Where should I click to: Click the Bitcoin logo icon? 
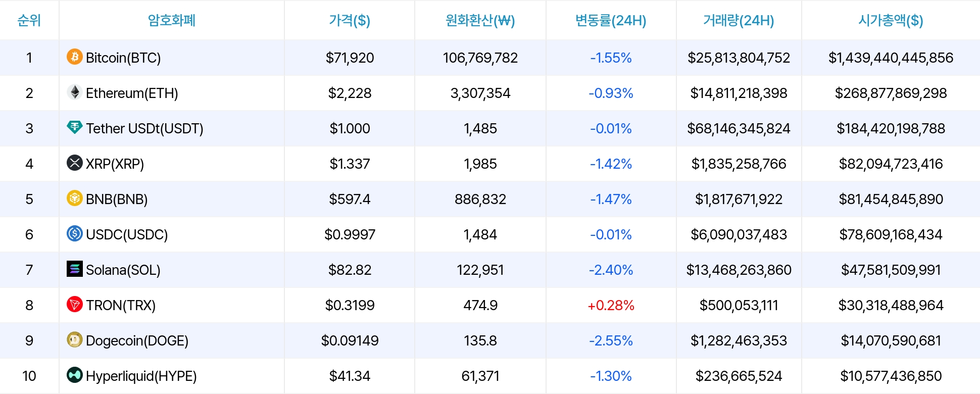pos(75,58)
